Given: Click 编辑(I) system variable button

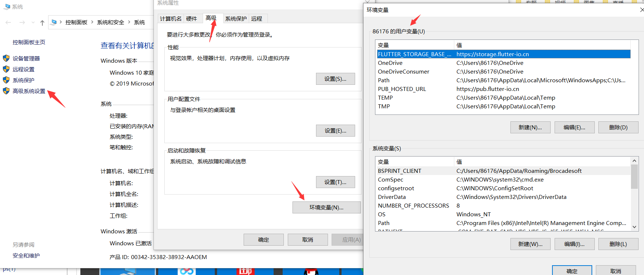Looking at the screenshot, I should coord(574,244).
